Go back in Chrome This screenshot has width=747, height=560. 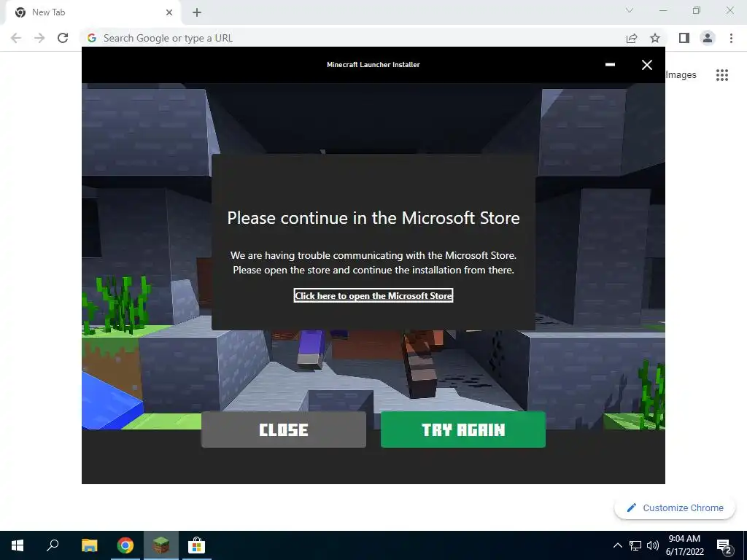pos(16,38)
